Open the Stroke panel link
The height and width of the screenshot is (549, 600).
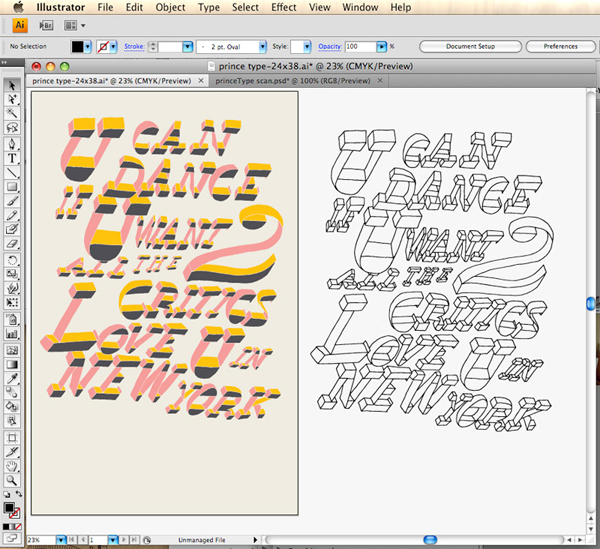coord(134,46)
